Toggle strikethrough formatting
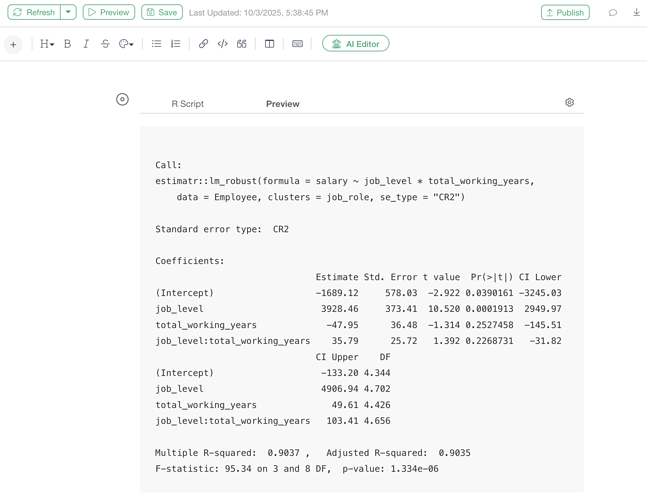This screenshot has width=647, height=500. tap(105, 44)
